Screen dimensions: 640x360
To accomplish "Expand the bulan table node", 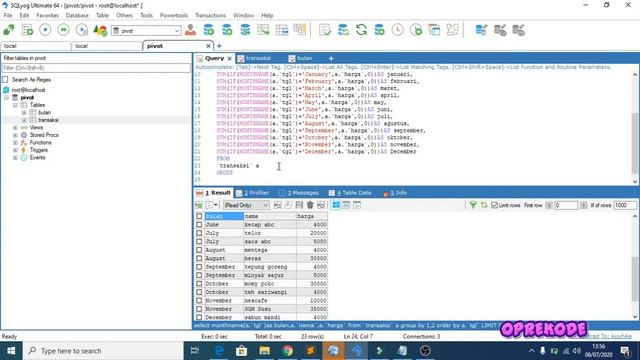I will click(24, 113).
